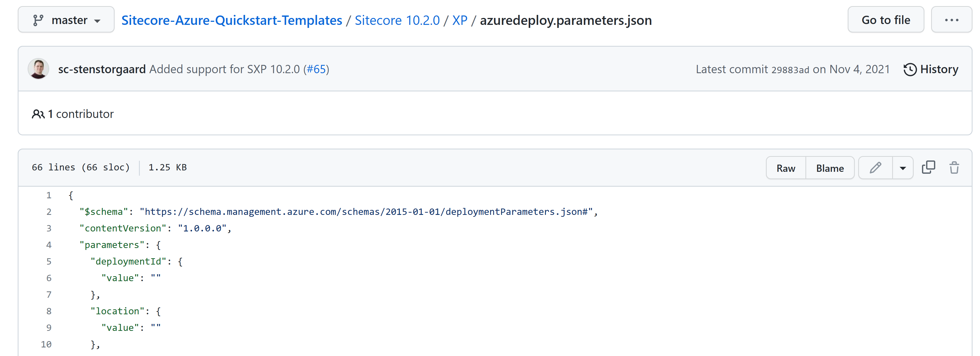The width and height of the screenshot is (980, 356).
Task: Click 'on Nov 4, 2021' commit date
Action: (x=851, y=69)
